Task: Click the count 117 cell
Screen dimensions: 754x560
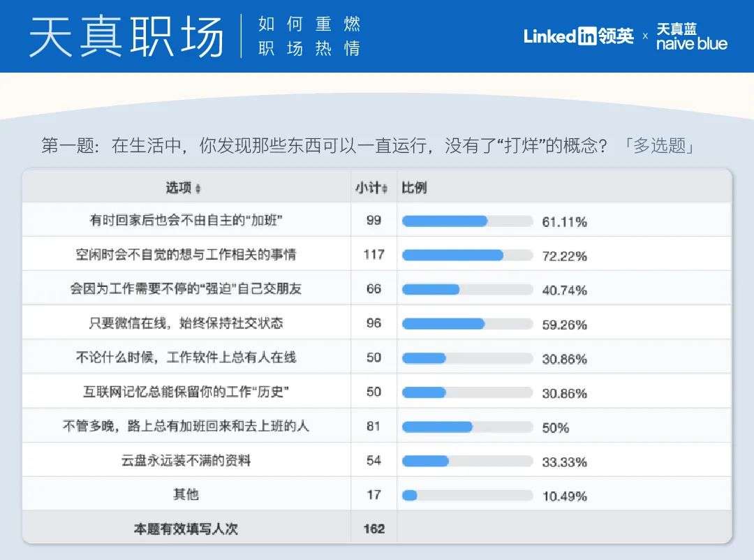Action: 374,254
